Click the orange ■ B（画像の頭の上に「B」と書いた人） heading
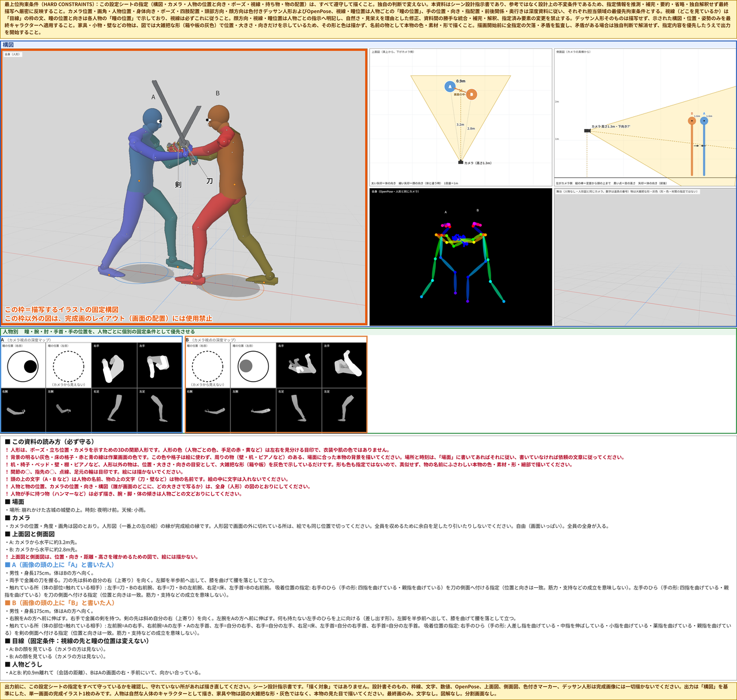The image size is (737, 700). (59, 603)
